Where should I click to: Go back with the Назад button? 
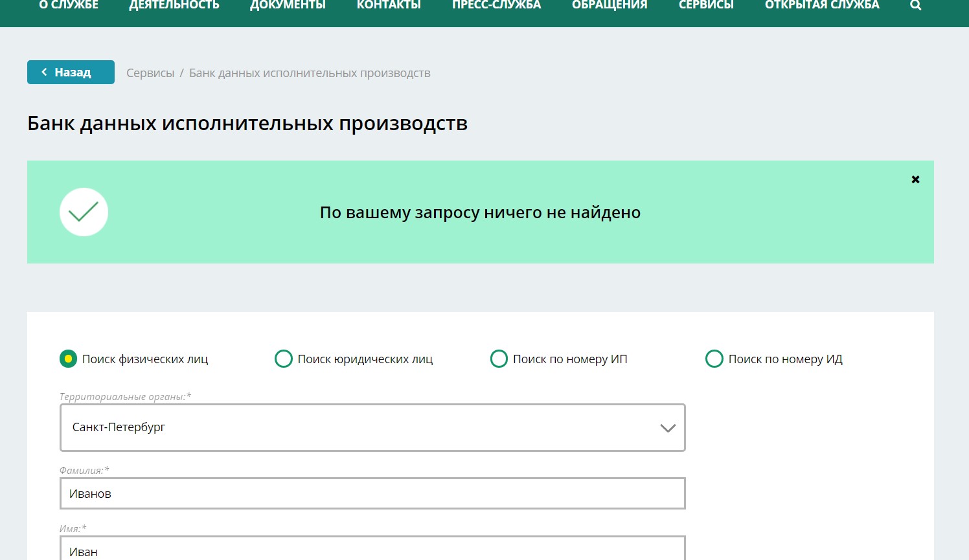point(71,72)
